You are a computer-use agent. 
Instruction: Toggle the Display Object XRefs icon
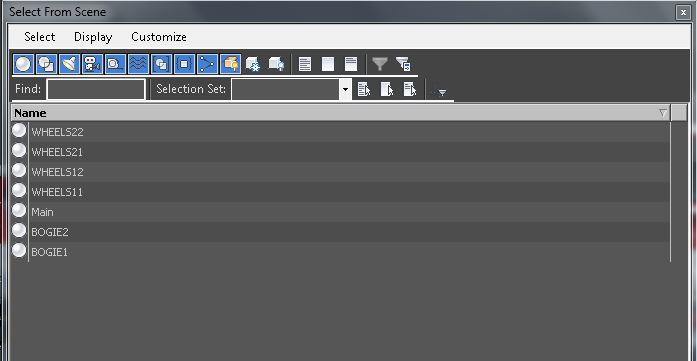(x=184, y=64)
